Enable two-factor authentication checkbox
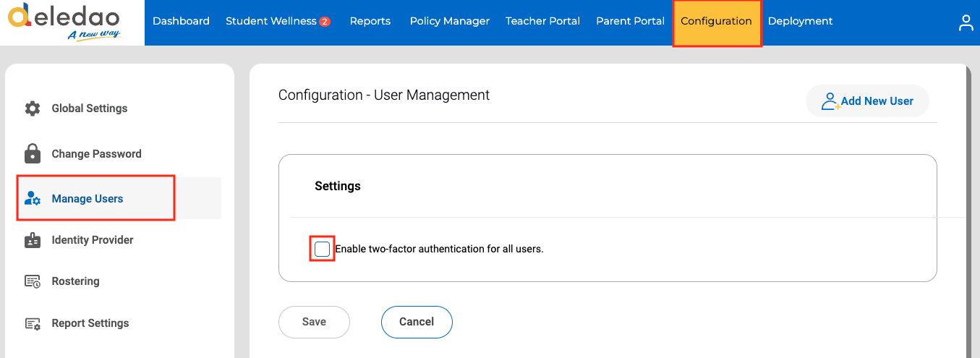 click(322, 249)
